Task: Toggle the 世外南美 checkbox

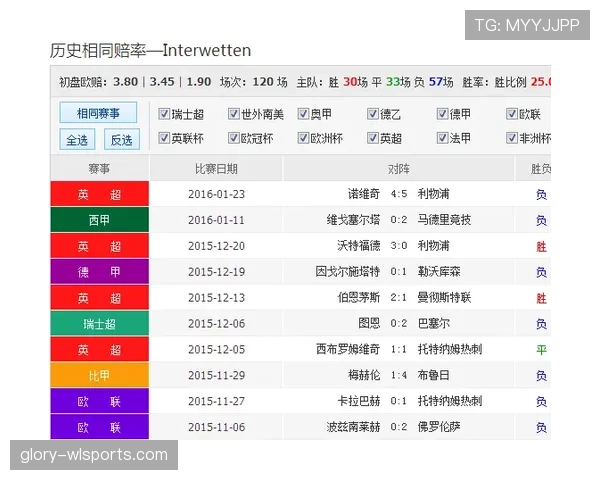Action: click(x=234, y=114)
